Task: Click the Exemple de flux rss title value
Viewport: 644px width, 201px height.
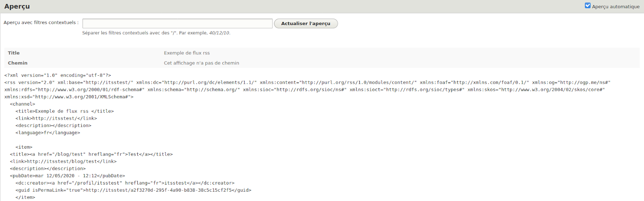Action: (x=187, y=53)
